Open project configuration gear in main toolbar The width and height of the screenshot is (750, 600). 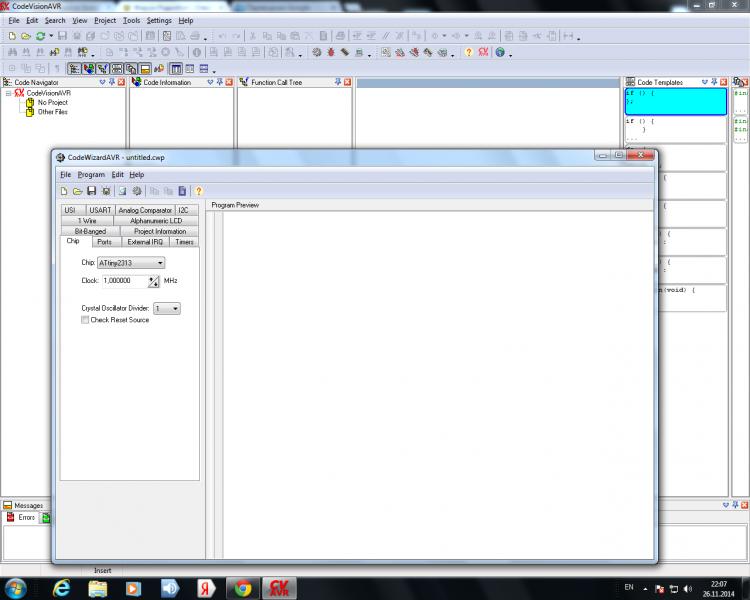click(x=317, y=52)
